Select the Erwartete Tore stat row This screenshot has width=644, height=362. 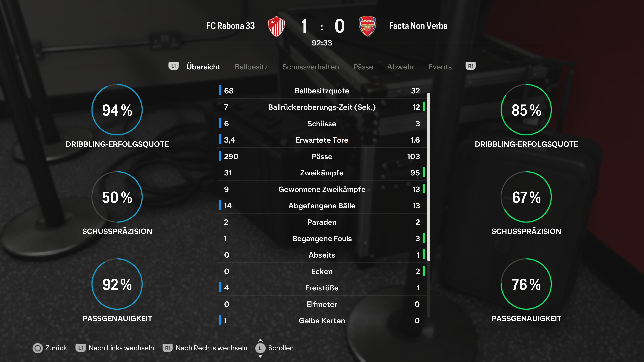tap(322, 140)
